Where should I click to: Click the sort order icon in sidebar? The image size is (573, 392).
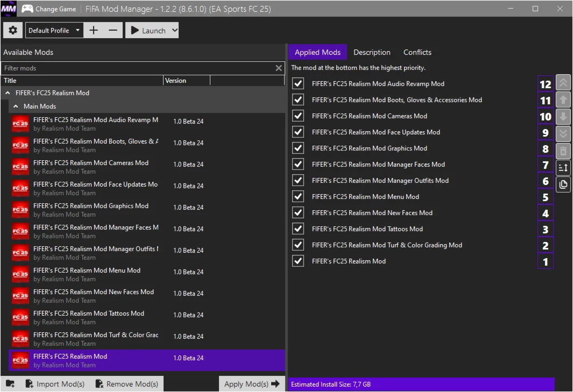[563, 168]
